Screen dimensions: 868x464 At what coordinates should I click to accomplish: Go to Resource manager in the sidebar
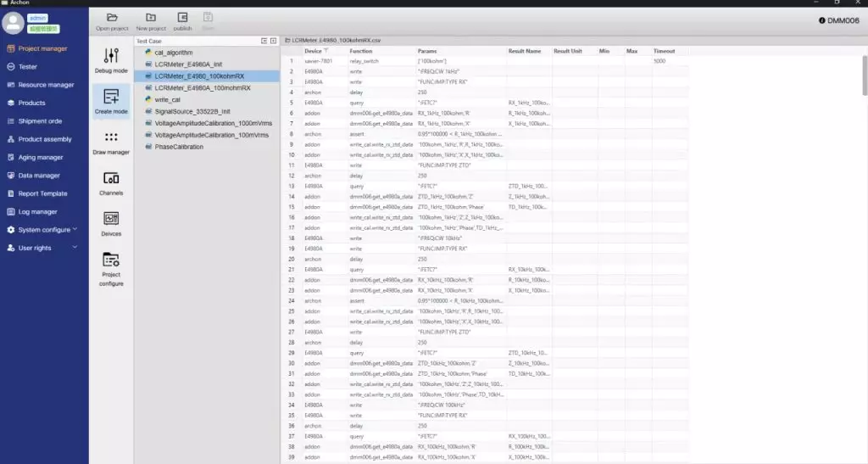[x=46, y=85]
